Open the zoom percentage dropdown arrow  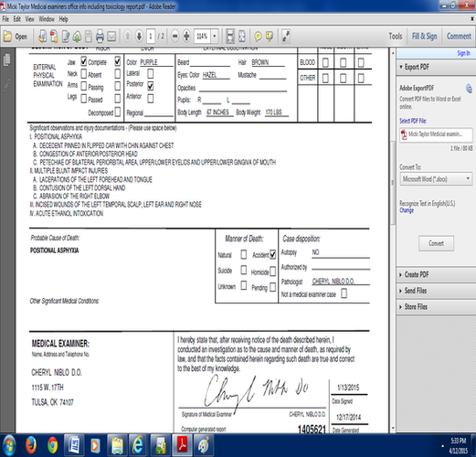(x=215, y=37)
